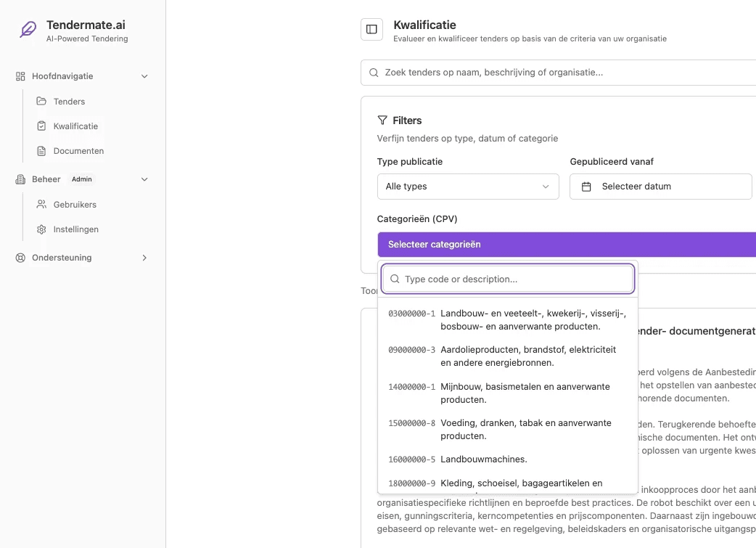The width and height of the screenshot is (756, 548).
Task: Click the Selecteer datum button
Action: click(660, 187)
